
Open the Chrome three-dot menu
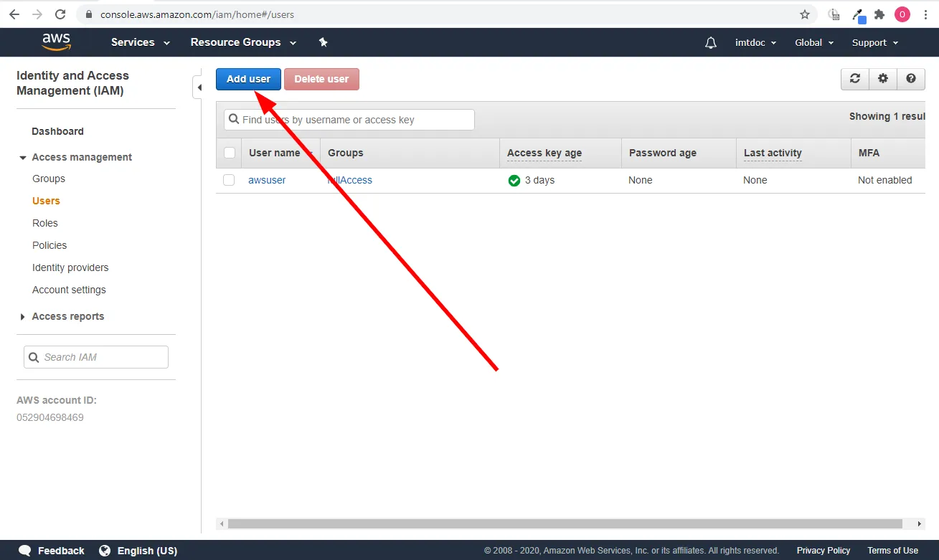click(x=925, y=14)
